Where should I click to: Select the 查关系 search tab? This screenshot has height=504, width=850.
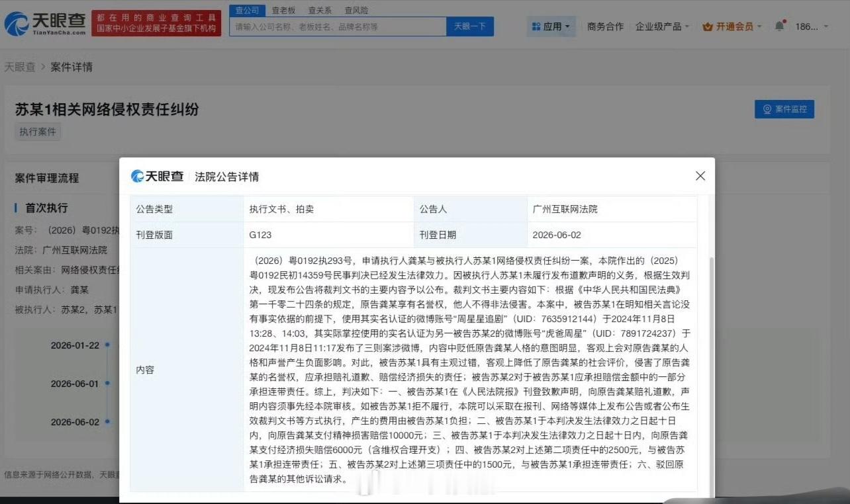[x=320, y=11]
